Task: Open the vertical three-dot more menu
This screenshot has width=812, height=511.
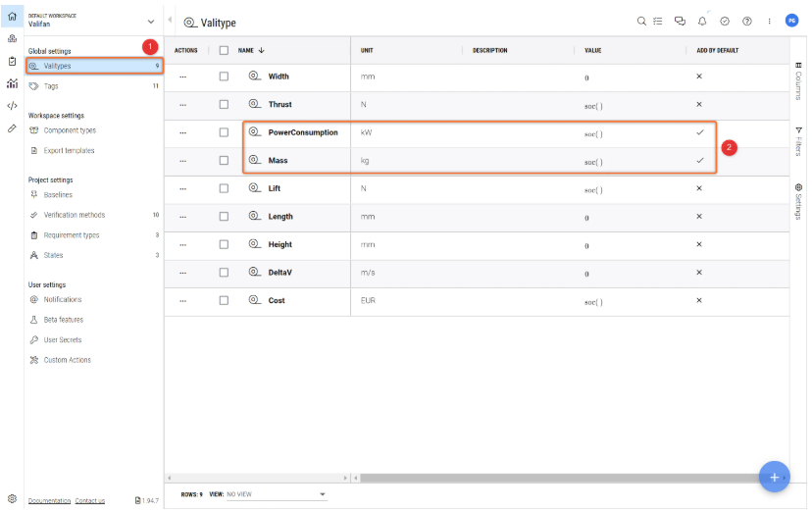Action: [x=769, y=22]
